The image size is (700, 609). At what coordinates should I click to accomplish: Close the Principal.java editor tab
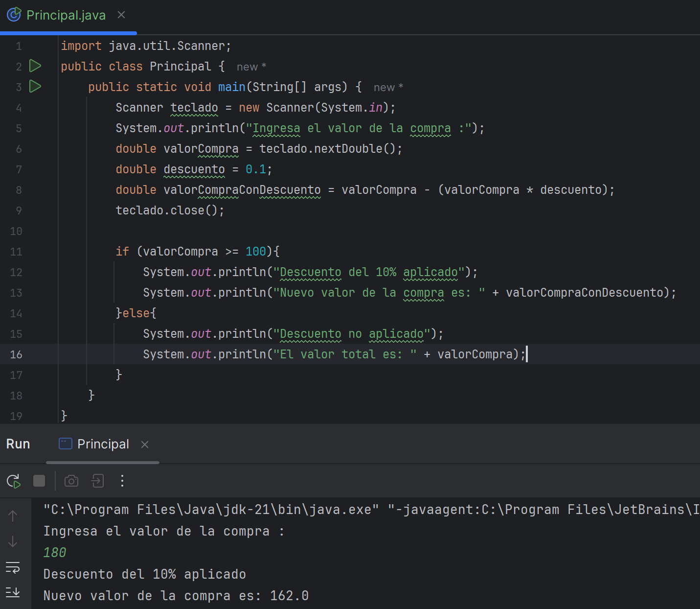pyautogui.click(x=121, y=15)
